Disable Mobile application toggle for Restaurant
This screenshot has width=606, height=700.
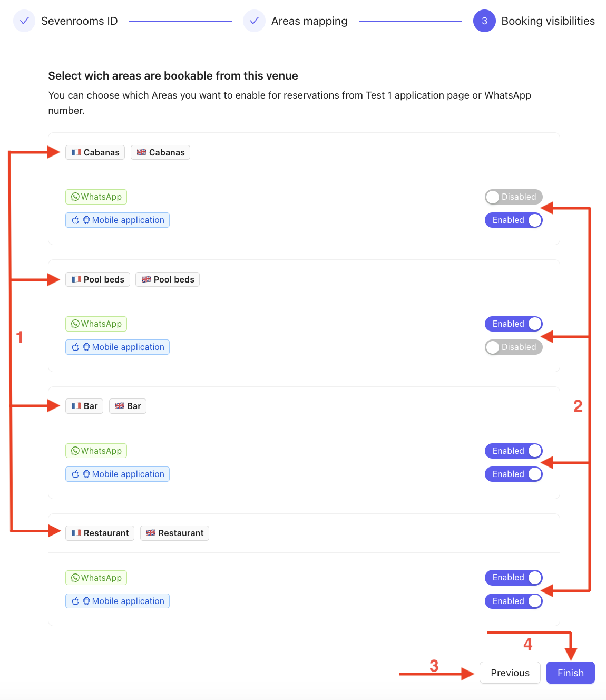point(513,601)
